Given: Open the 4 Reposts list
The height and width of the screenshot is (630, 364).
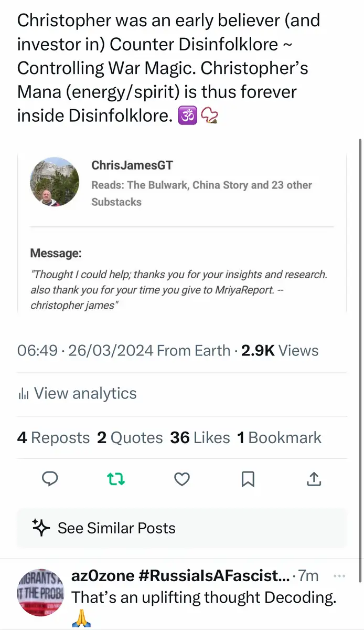Looking at the screenshot, I should [53, 438].
